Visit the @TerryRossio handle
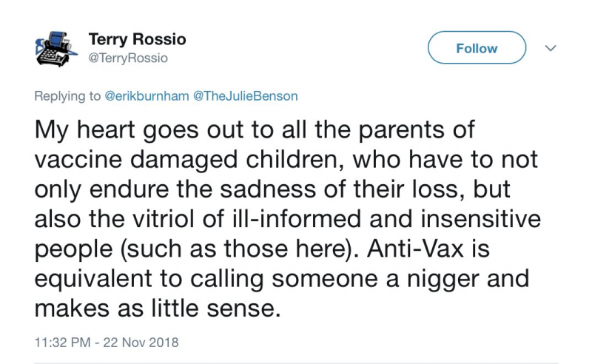This screenshot has height=364, width=592. tap(128, 58)
